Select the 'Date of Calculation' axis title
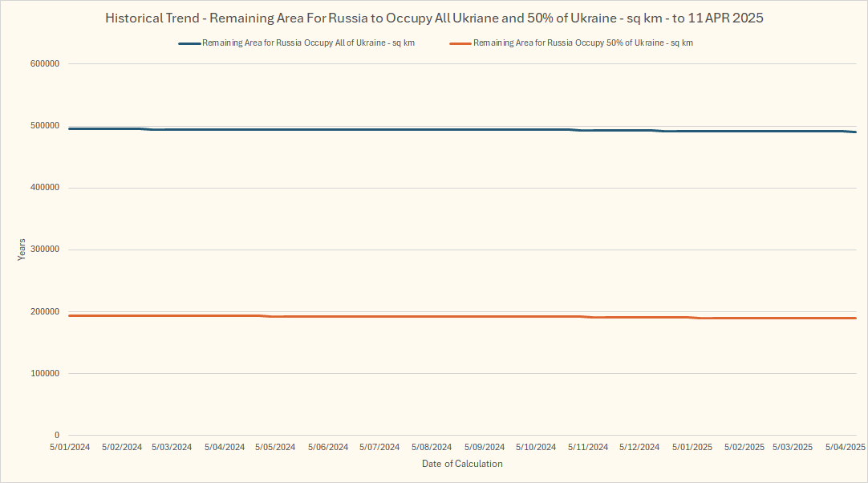The height and width of the screenshot is (483, 868). click(x=462, y=464)
